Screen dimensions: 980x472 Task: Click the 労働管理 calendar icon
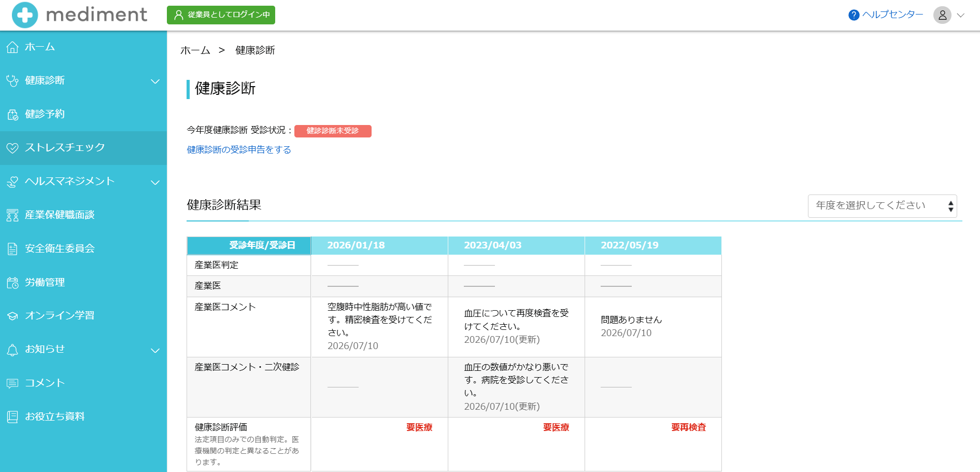tap(12, 283)
